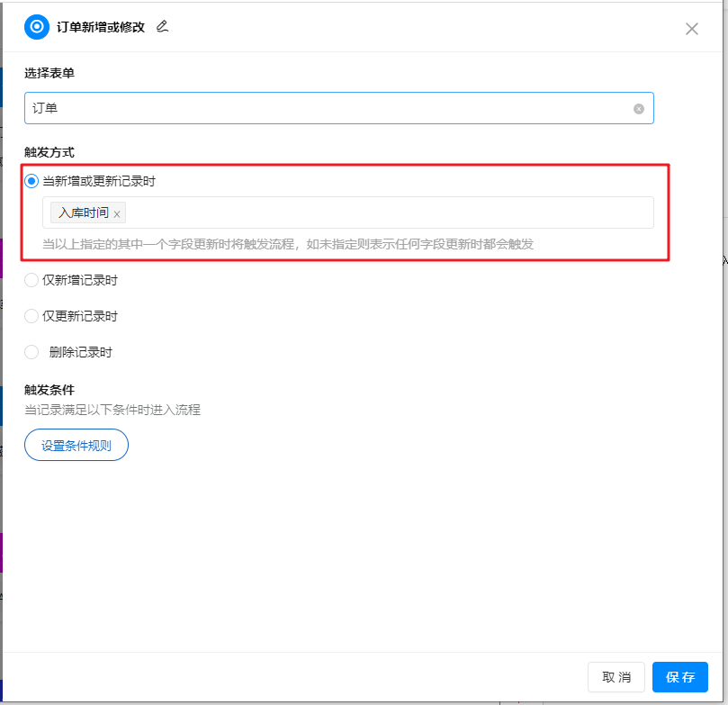
Task: Click the 订单新增或修改 title text
Action: [x=101, y=27]
